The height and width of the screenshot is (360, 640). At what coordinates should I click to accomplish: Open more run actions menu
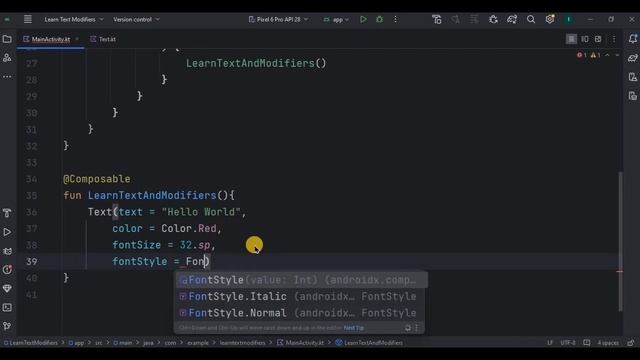(396, 19)
